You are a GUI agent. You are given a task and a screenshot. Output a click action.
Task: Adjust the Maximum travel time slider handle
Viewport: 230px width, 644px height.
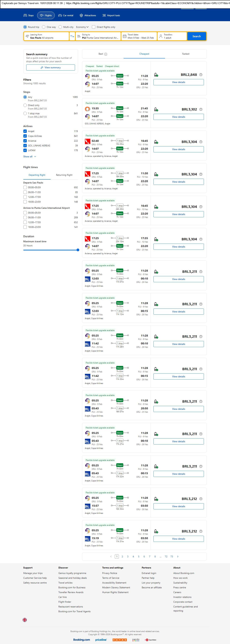click(78, 250)
